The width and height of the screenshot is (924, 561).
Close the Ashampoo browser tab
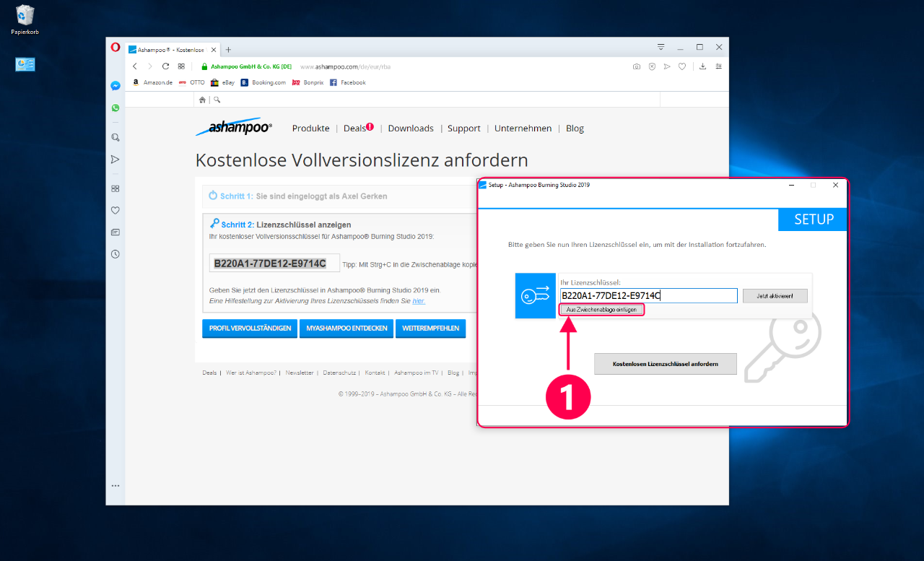coord(213,50)
